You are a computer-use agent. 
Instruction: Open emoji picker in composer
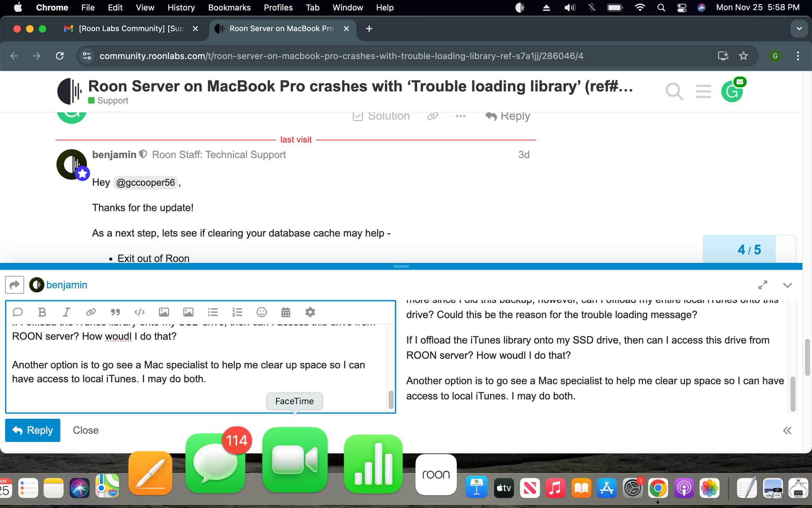point(262,312)
